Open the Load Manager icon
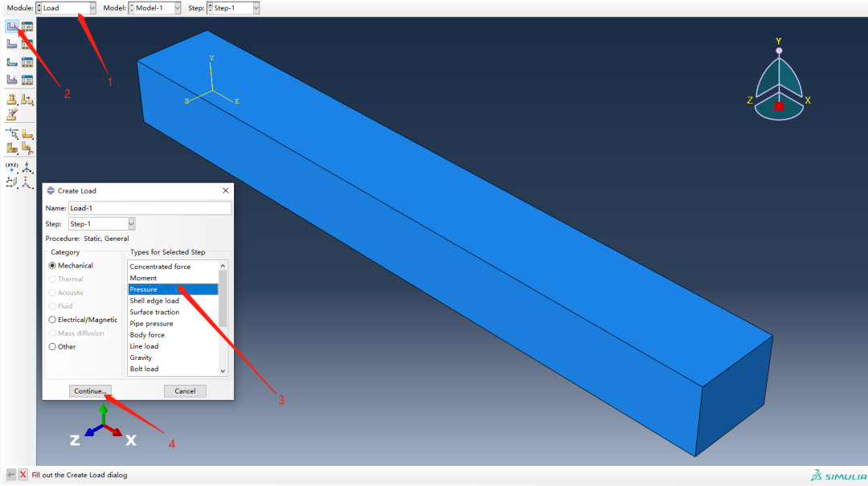Screen dimensions: 868x486 (27, 27)
